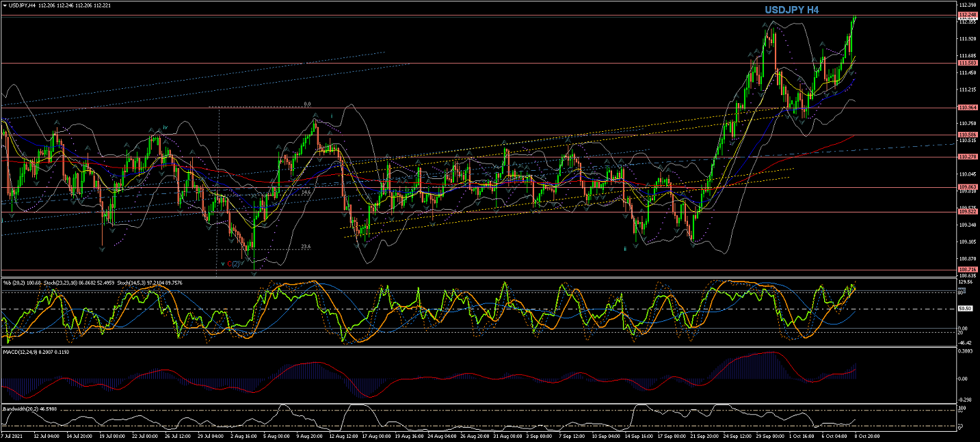Select the 112.248 price level tag

(x=966, y=15)
